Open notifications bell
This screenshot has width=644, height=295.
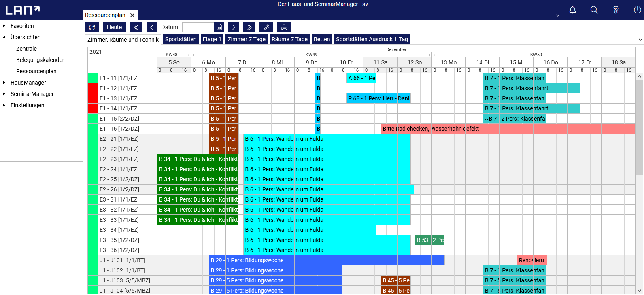pos(572,10)
